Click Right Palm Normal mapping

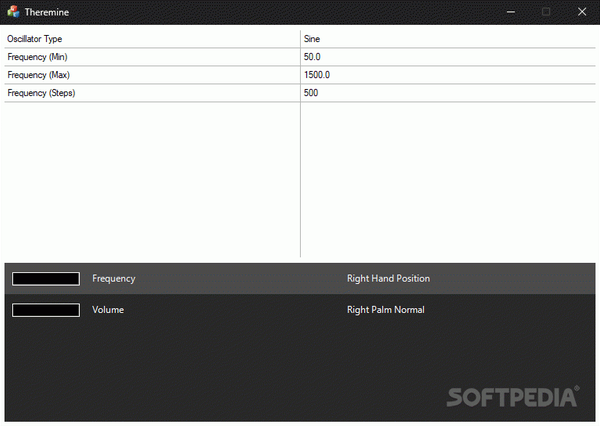(x=386, y=310)
